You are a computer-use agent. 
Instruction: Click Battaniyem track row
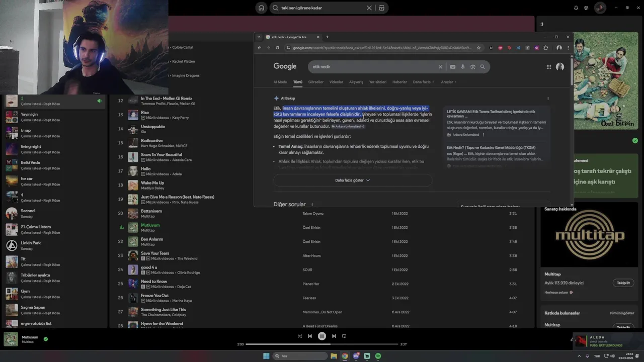coord(322,213)
